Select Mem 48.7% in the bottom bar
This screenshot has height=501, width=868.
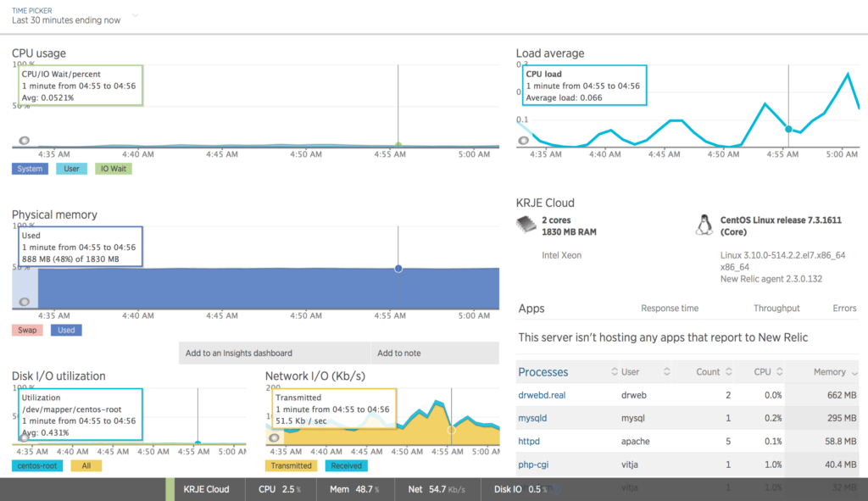[355, 489]
